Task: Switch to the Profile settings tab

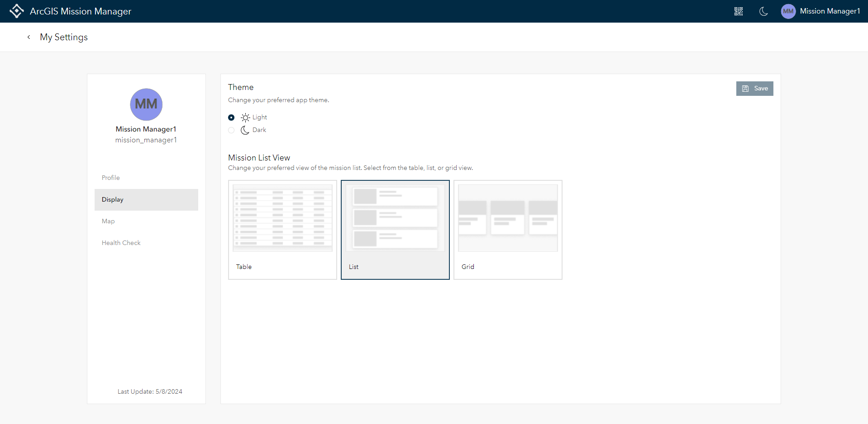Action: tap(110, 177)
